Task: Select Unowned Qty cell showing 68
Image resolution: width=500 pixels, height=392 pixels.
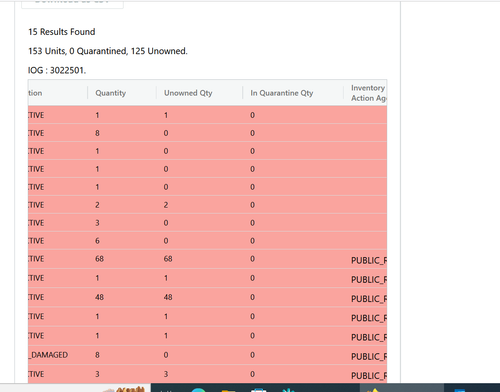Action: (168, 259)
